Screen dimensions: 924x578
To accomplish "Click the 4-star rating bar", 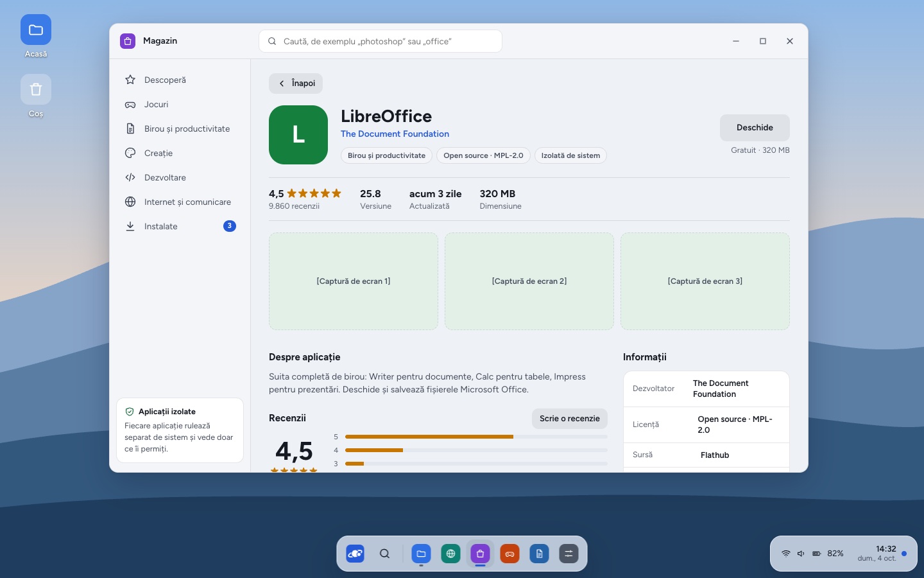I will (476, 450).
